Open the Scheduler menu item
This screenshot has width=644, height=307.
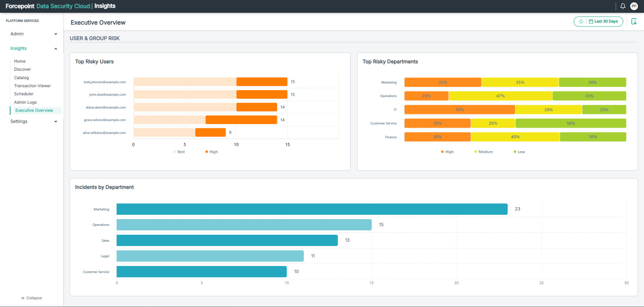coord(24,94)
